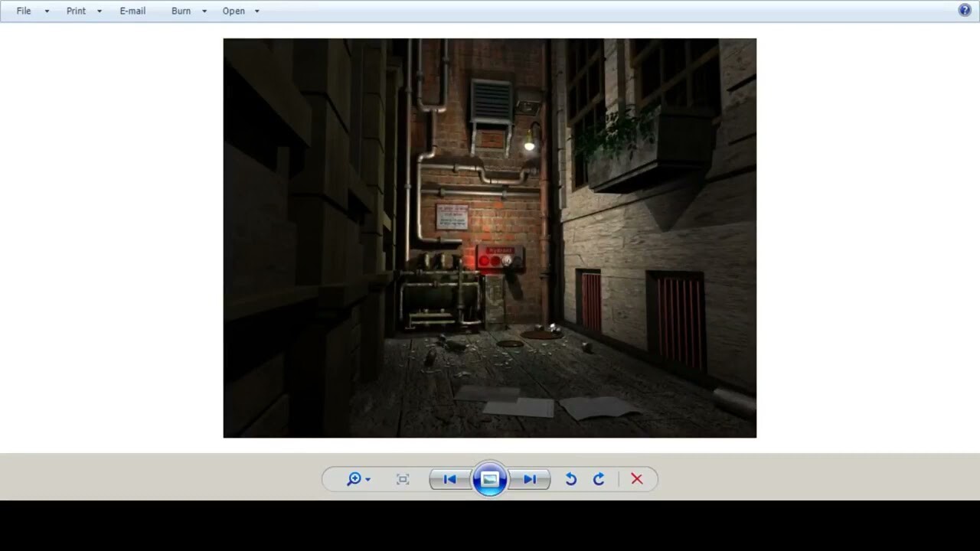Rotate the photo counterclockwise
Screen dimensions: 980x551
(570, 479)
